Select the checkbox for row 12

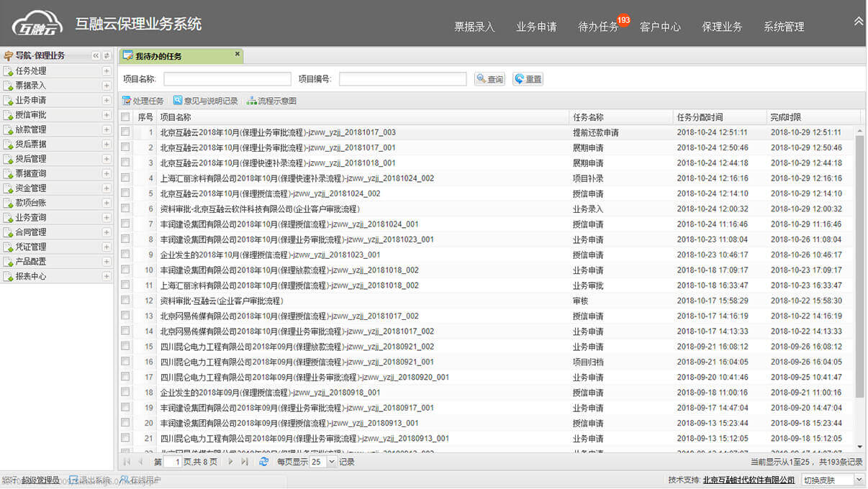tap(125, 301)
